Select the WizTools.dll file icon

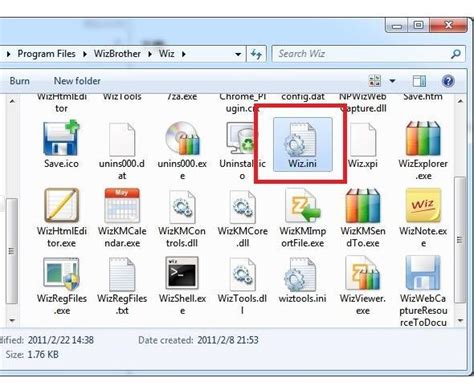click(243, 274)
